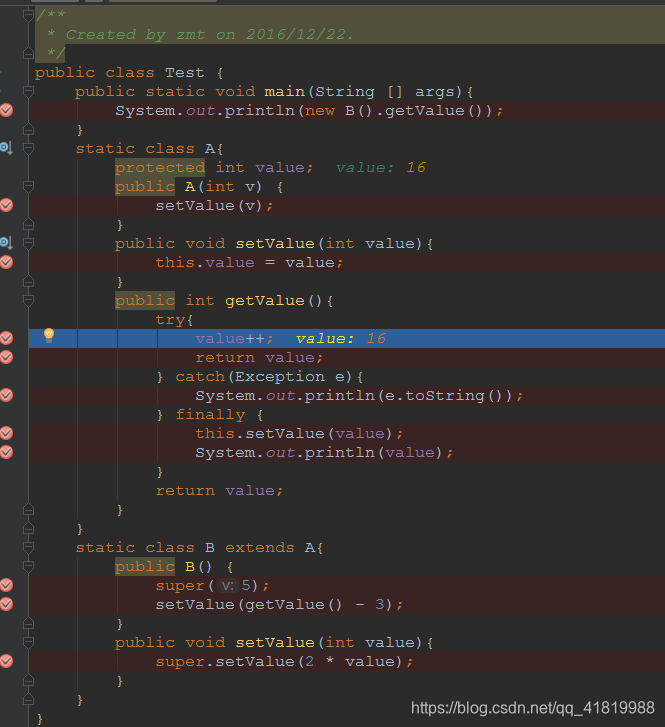Click the main method name
Image resolution: width=665 pixels, height=727 pixels.
(x=284, y=91)
